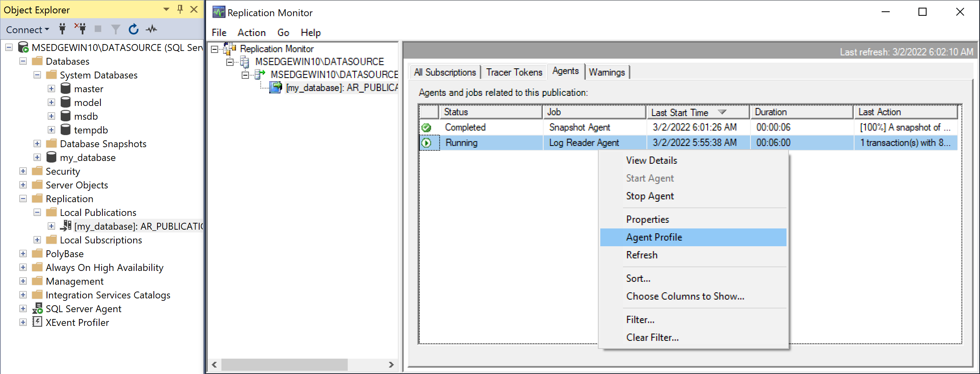Click the Auto Hide pin on Object Explorer
980x374 pixels.
180,9
